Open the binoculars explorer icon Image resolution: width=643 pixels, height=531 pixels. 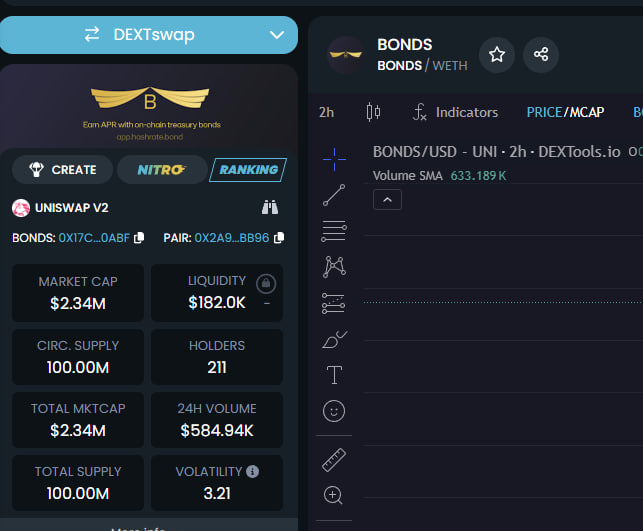click(x=270, y=207)
